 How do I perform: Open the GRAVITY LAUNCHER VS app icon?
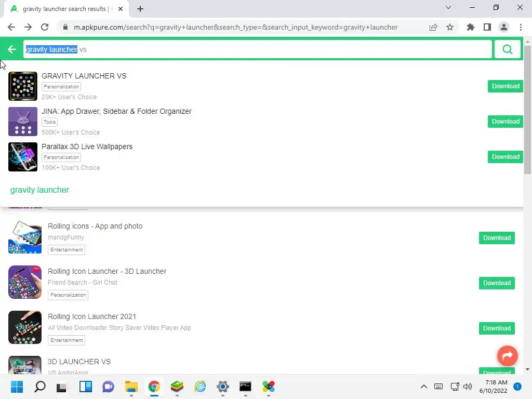(23, 86)
